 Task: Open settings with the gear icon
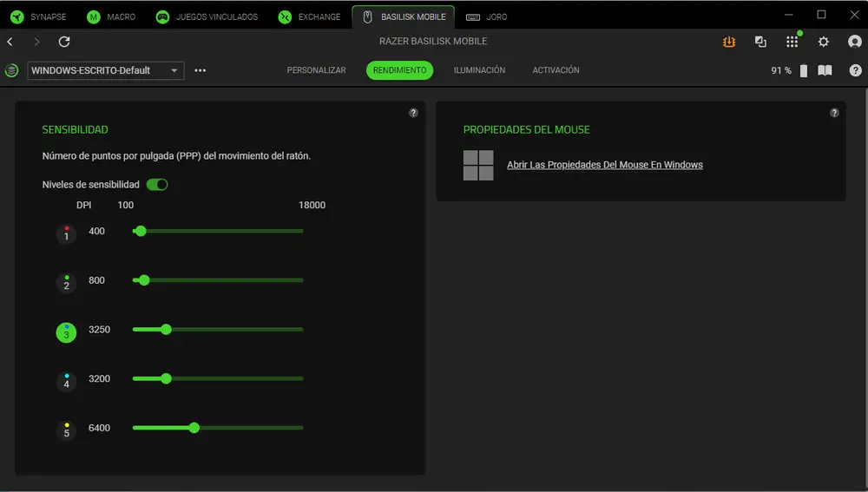824,42
